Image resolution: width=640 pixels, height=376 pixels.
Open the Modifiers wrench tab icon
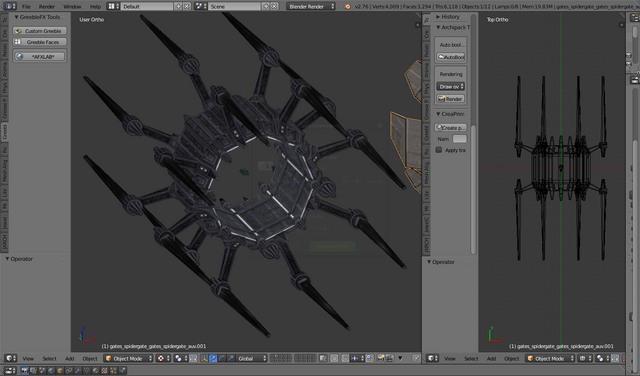tap(78, 371)
